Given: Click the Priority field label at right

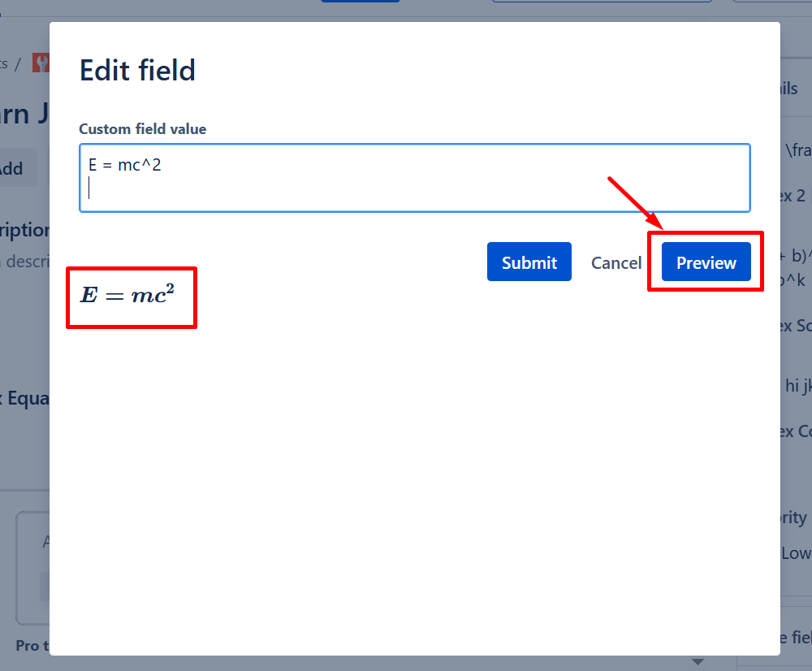Looking at the screenshot, I should pyautogui.click(x=793, y=517).
